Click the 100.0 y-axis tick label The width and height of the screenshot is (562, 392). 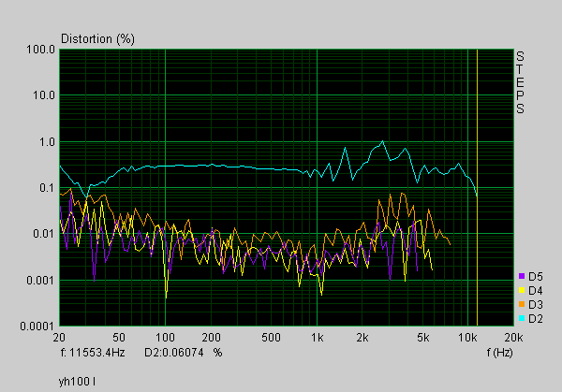pos(41,50)
